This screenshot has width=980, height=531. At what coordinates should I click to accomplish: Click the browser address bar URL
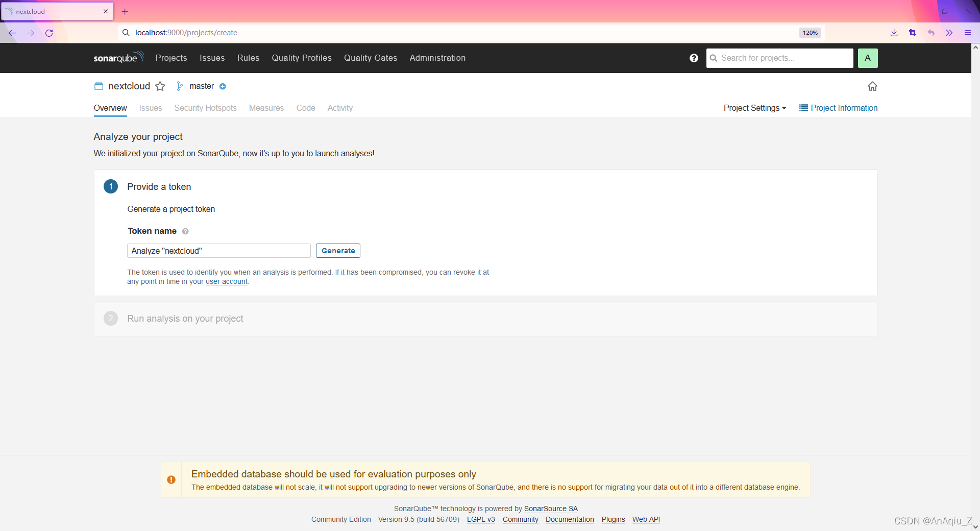[x=186, y=33]
